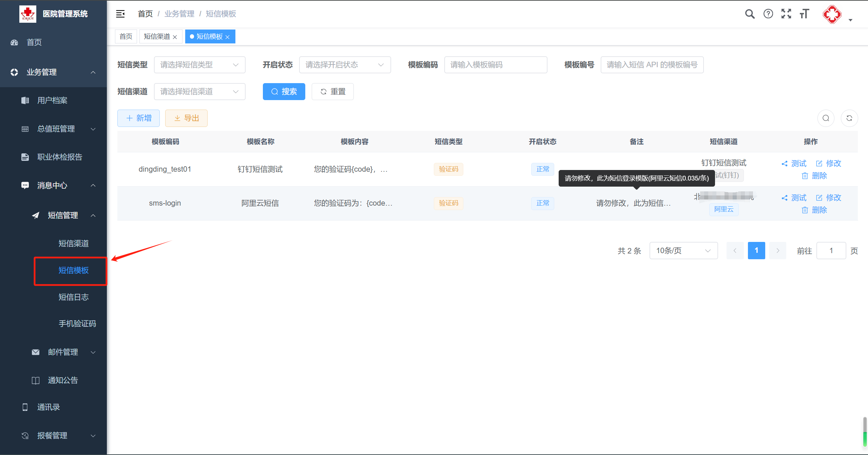Click the vertical scrollbar at right edge
The height and width of the screenshot is (455, 868).
pyautogui.click(x=865, y=431)
